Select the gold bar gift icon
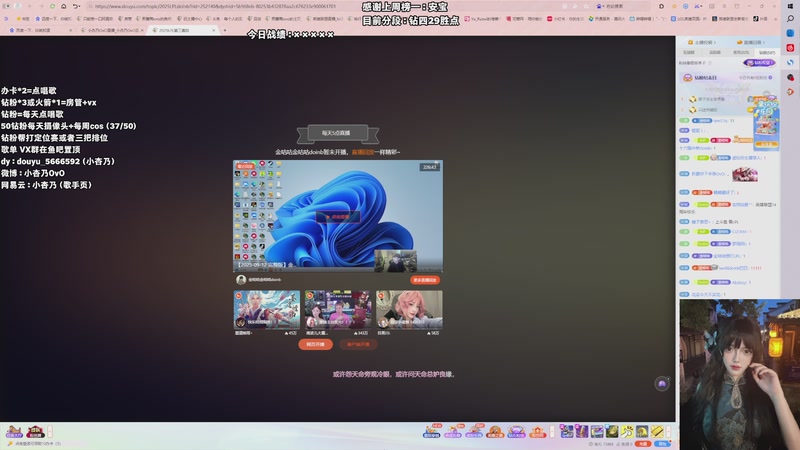800x450 pixels. click(657, 432)
